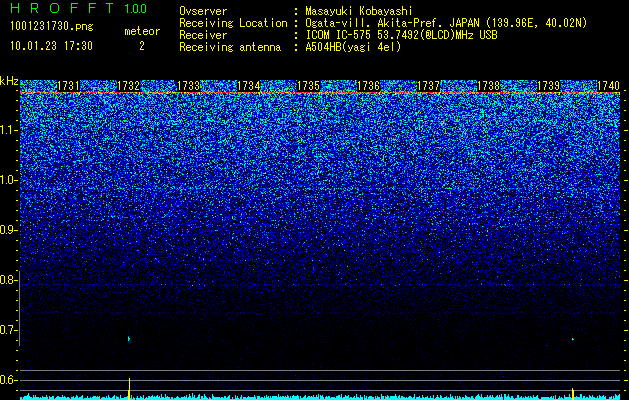629x400 pixels.
Task: Click the 1736 time marker
Action: click(369, 86)
